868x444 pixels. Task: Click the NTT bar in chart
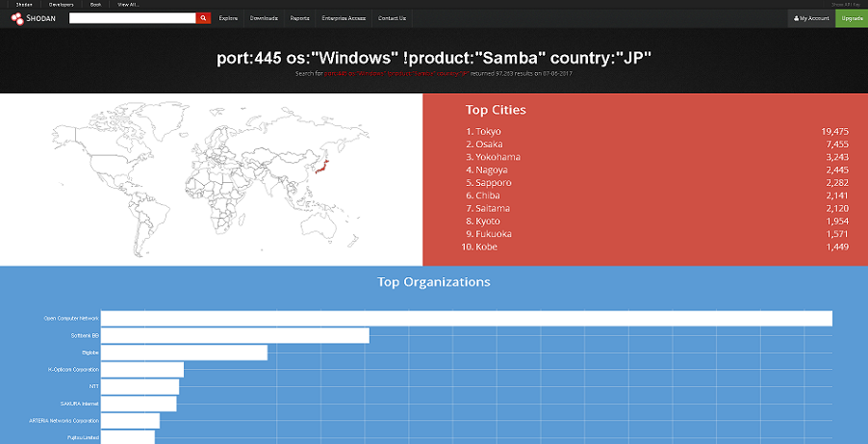(x=140, y=387)
